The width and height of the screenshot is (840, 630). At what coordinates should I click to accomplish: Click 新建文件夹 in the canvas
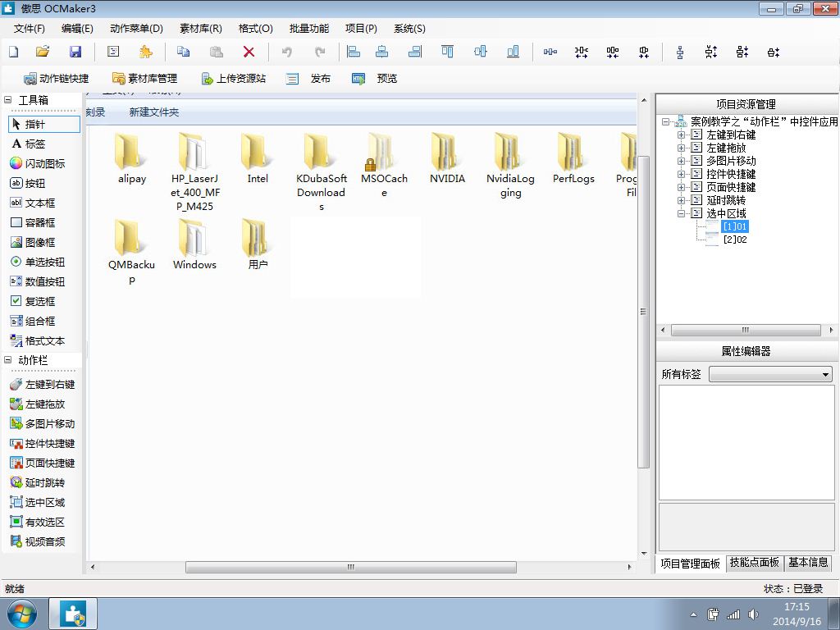point(153,112)
